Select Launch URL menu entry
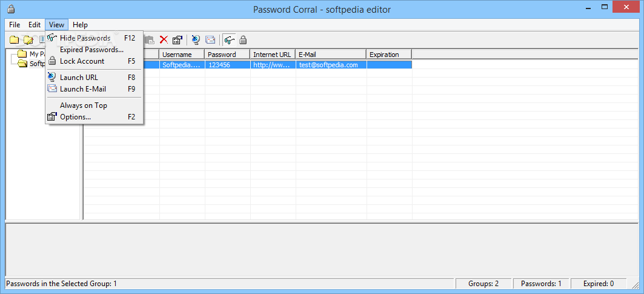Image resolution: width=644 pixels, height=294 pixels. [94, 78]
